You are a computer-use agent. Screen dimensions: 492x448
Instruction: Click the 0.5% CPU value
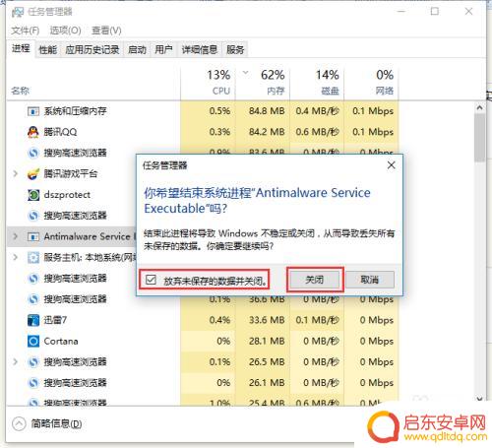click(x=219, y=111)
